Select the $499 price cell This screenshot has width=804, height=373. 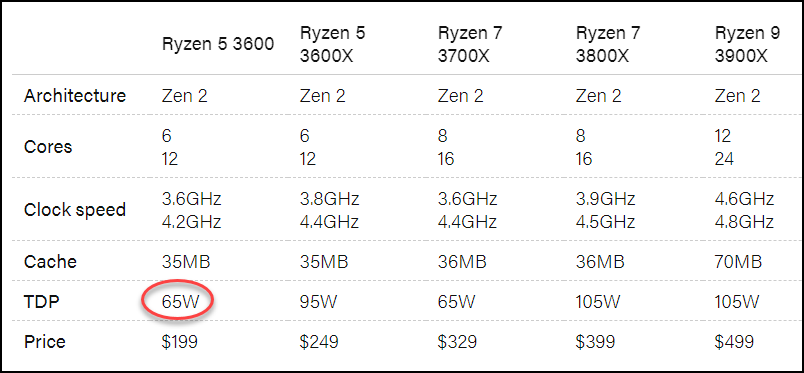(734, 341)
